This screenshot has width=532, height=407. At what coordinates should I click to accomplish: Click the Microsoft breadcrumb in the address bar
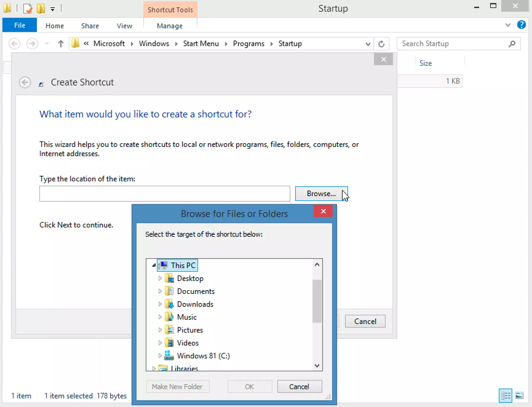(x=109, y=44)
